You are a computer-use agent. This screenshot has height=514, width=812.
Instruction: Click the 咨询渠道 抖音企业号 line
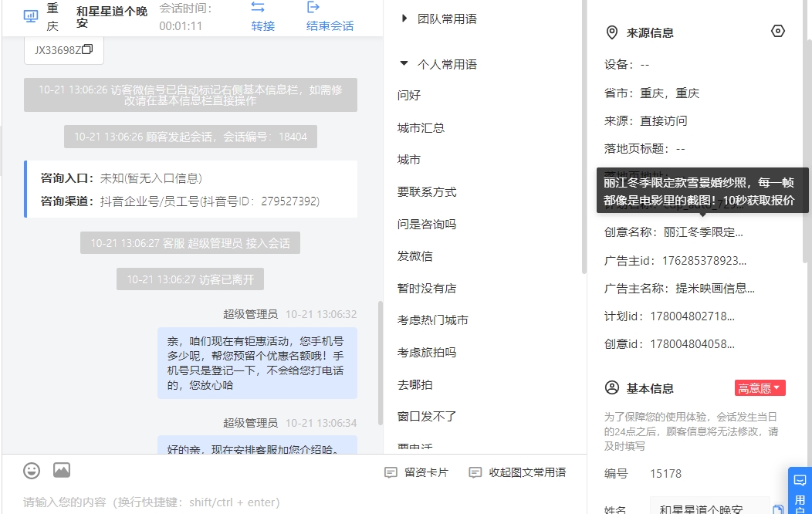180,201
